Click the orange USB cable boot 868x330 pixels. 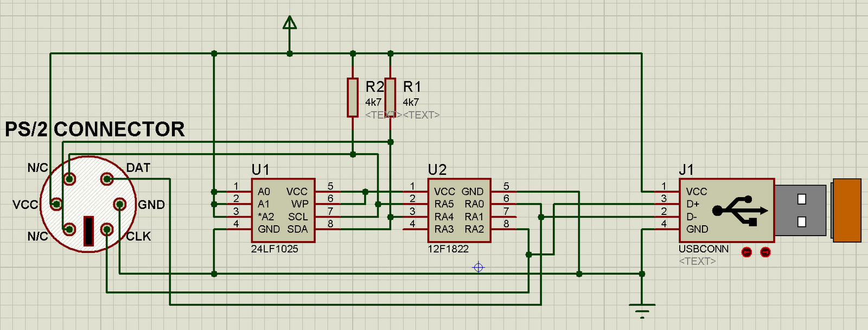pos(847,210)
